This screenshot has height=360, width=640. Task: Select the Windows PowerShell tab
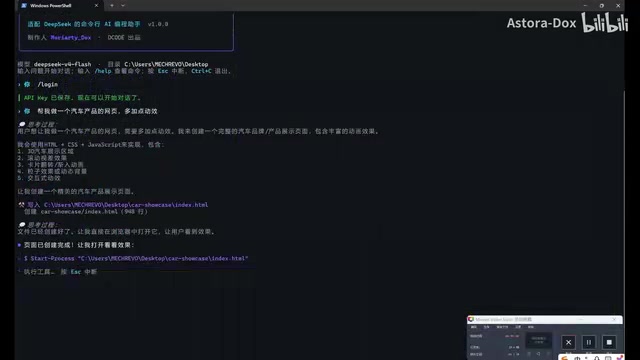[x=60, y=6]
